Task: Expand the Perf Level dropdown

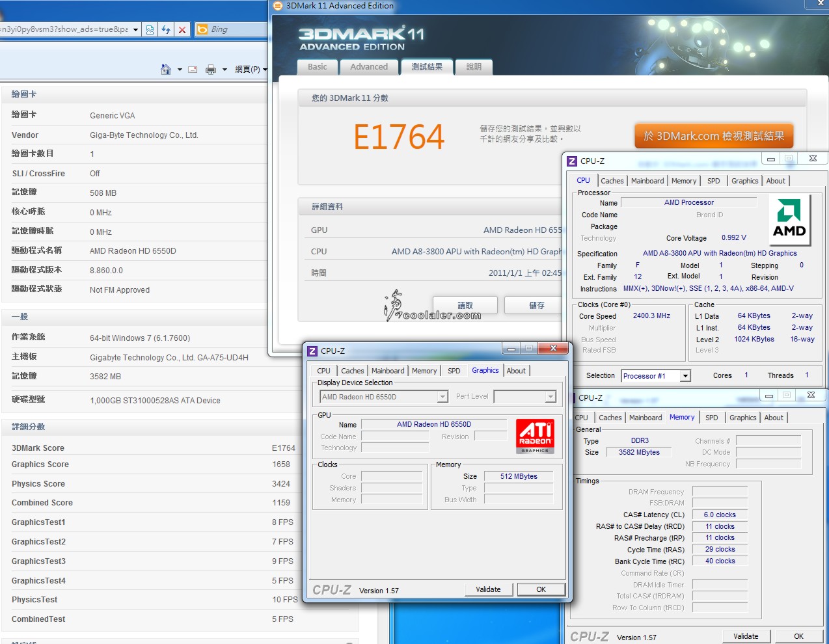Action: 550,397
